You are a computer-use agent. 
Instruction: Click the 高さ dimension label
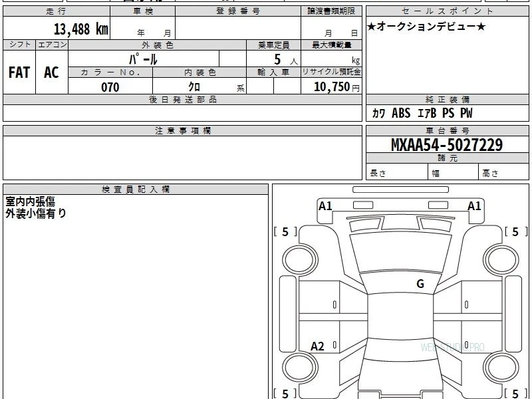coord(490,173)
